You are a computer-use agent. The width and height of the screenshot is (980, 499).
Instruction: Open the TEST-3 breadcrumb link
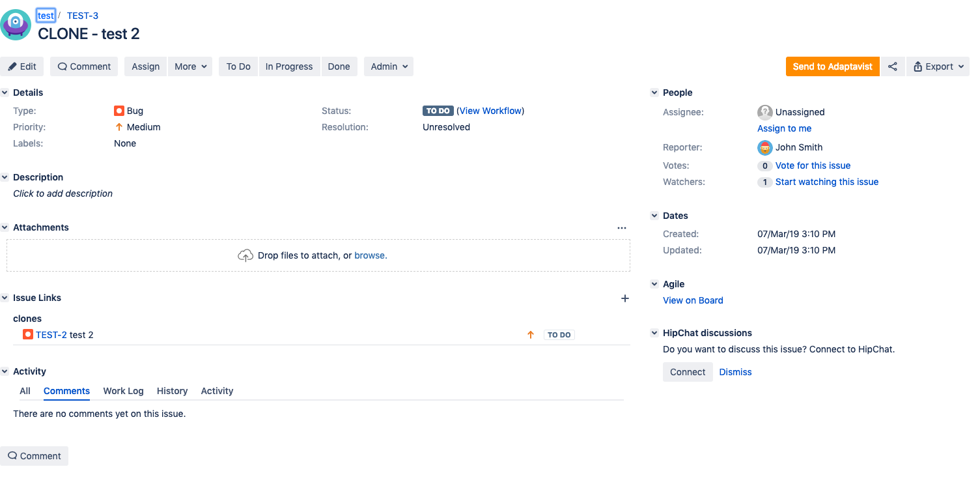pyautogui.click(x=83, y=16)
